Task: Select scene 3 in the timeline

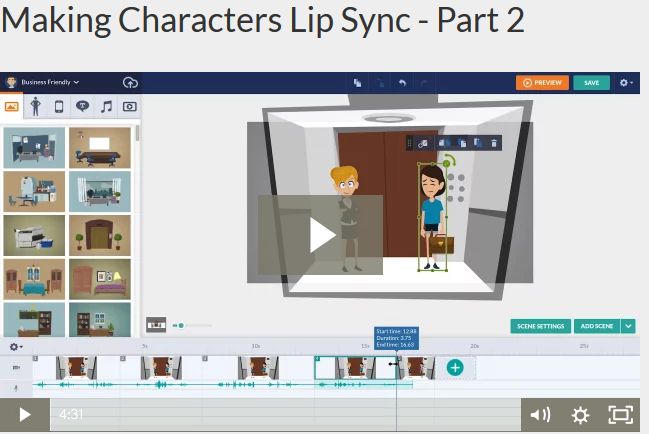Action: [x=258, y=368]
